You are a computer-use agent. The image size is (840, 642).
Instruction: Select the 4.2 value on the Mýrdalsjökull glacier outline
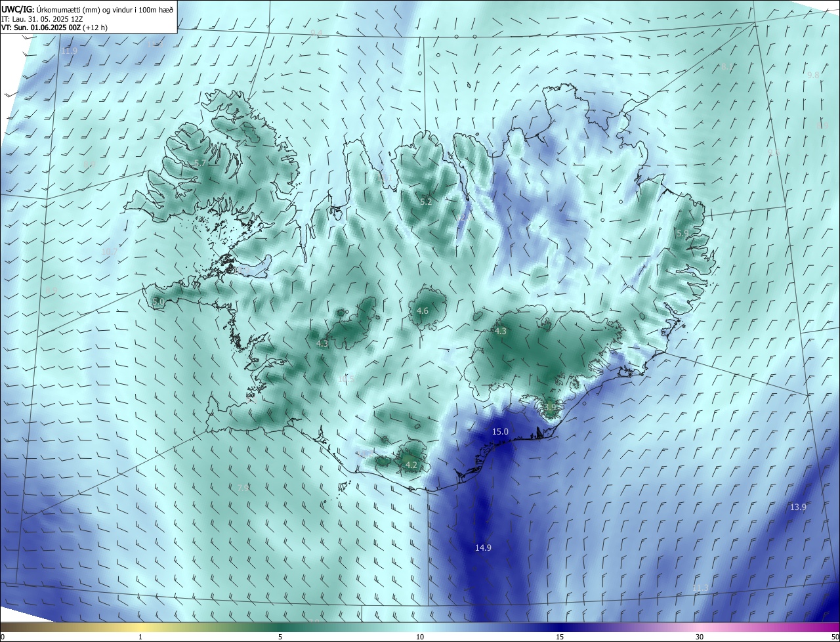coord(411,465)
